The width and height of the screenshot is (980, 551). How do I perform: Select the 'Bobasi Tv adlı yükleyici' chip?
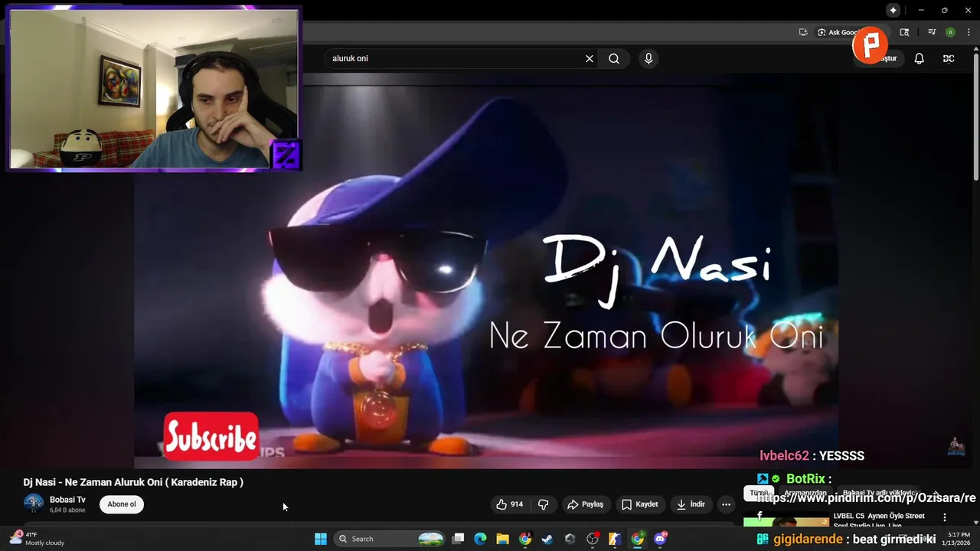tap(880, 493)
